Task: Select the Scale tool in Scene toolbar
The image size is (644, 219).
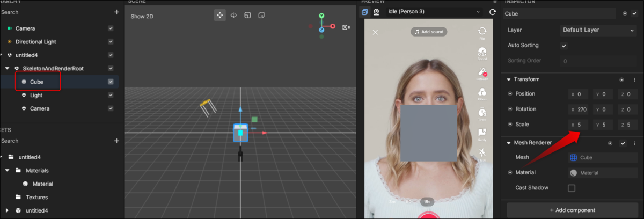Action: point(247,15)
